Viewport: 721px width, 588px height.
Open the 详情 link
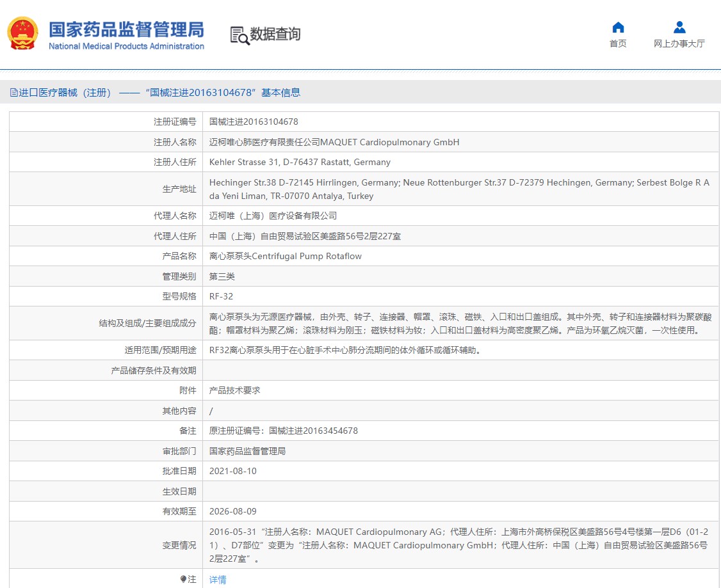pyautogui.click(x=218, y=580)
